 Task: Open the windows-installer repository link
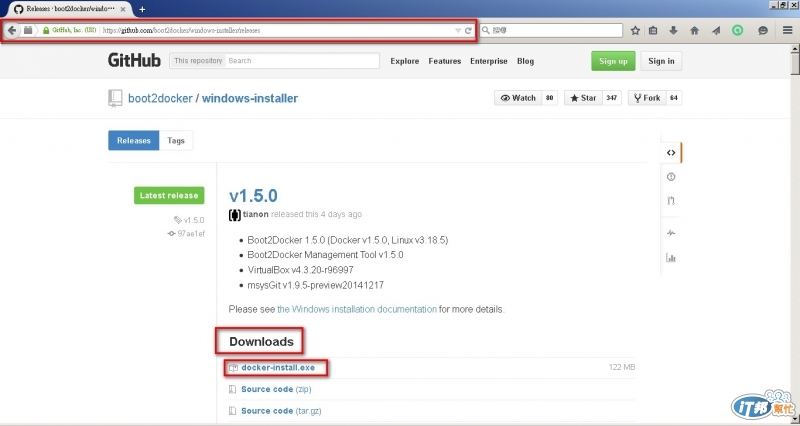(x=250, y=98)
